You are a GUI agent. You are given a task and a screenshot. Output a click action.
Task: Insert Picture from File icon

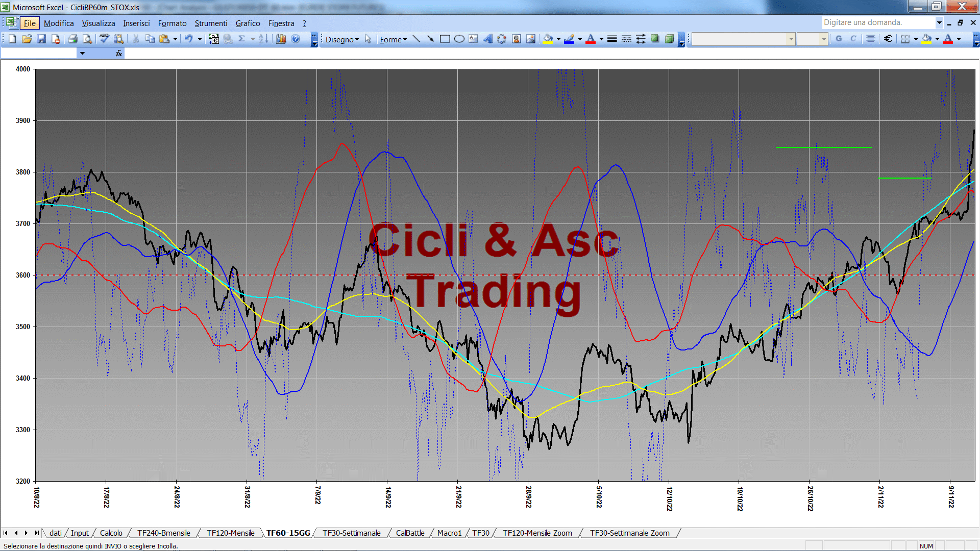[x=530, y=39]
